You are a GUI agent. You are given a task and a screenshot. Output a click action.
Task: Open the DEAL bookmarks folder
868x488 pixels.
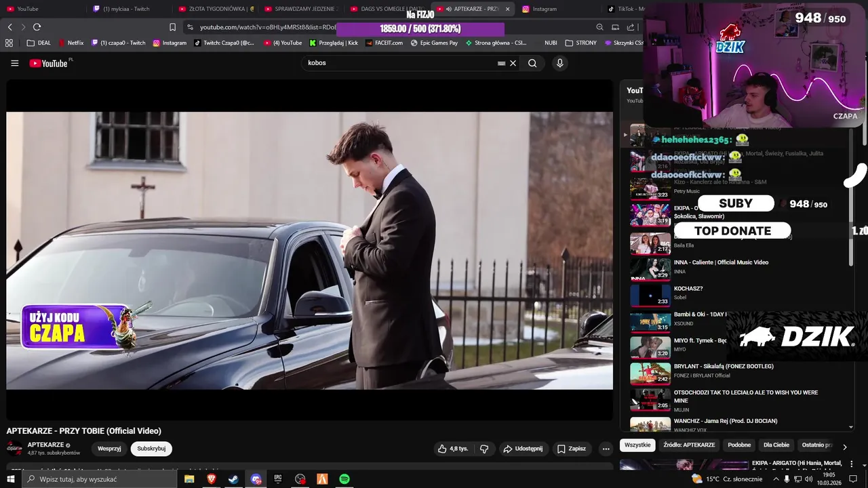tap(39, 43)
